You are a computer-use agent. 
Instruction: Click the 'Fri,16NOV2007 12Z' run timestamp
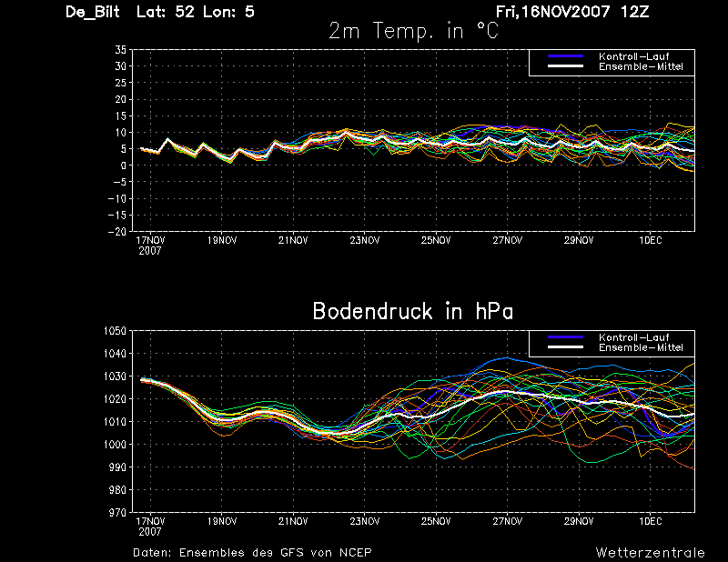[x=572, y=11]
